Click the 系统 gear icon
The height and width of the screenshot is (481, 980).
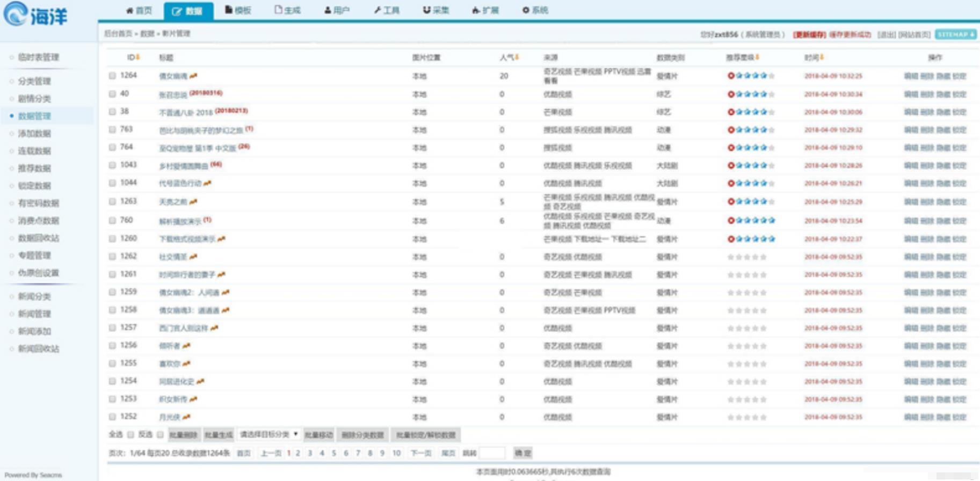point(526,10)
